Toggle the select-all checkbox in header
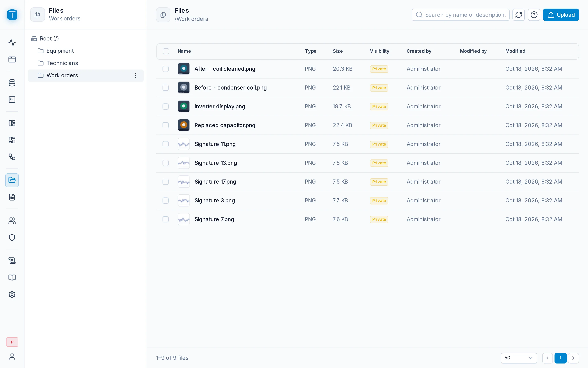The height and width of the screenshot is (368, 588). click(166, 51)
